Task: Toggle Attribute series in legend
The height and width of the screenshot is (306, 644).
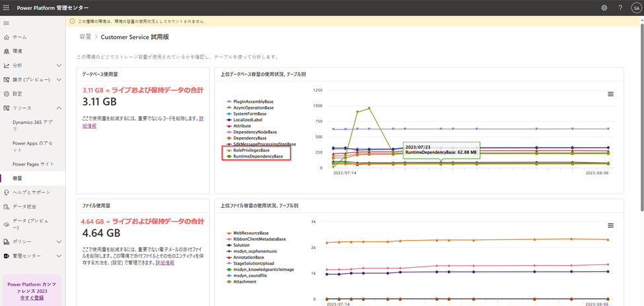Action: (x=238, y=126)
